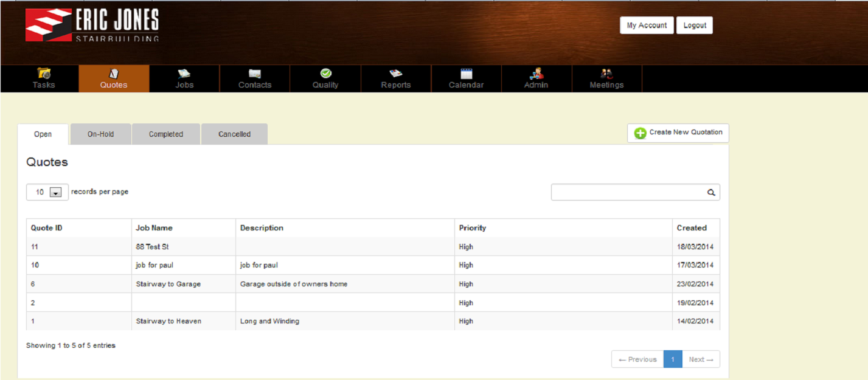868x380 pixels.
Task: Open the Meetings navigation icon
Action: click(x=606, y=73)
